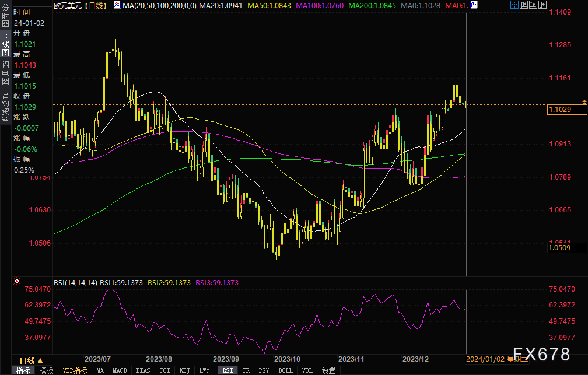The width and height of the screenshot is (588, 375).
Task: Open 合约资料 contract info tab
Action: (5, 106)
